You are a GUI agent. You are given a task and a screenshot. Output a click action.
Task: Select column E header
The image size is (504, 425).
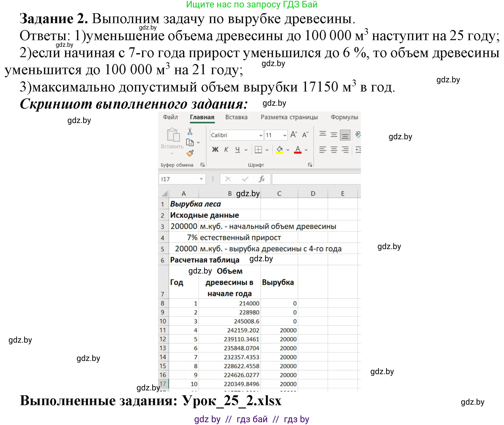[x=343, y=193]
